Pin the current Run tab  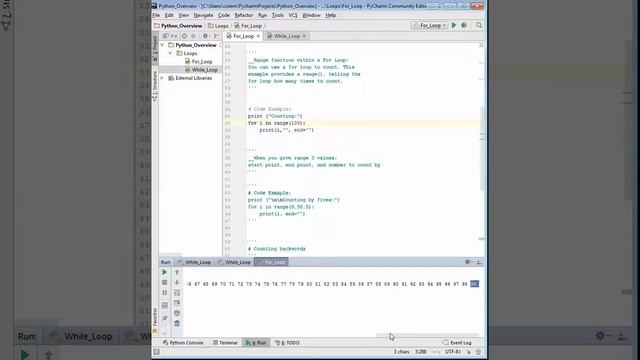coord(164,318)
